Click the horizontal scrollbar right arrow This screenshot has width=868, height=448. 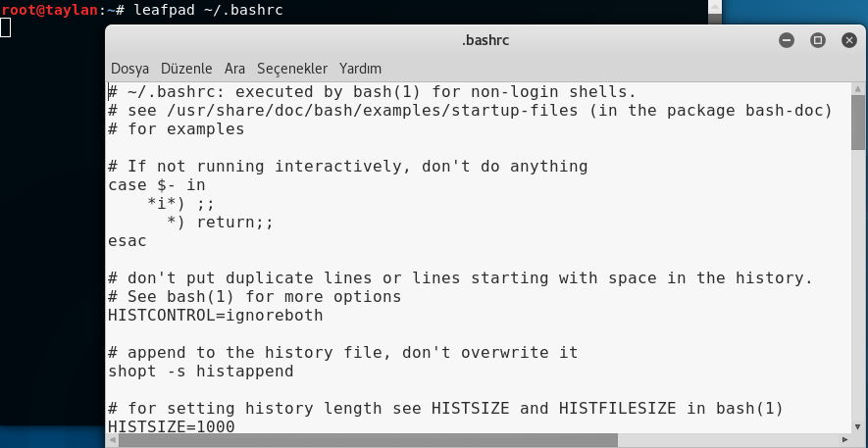(844, 440)
